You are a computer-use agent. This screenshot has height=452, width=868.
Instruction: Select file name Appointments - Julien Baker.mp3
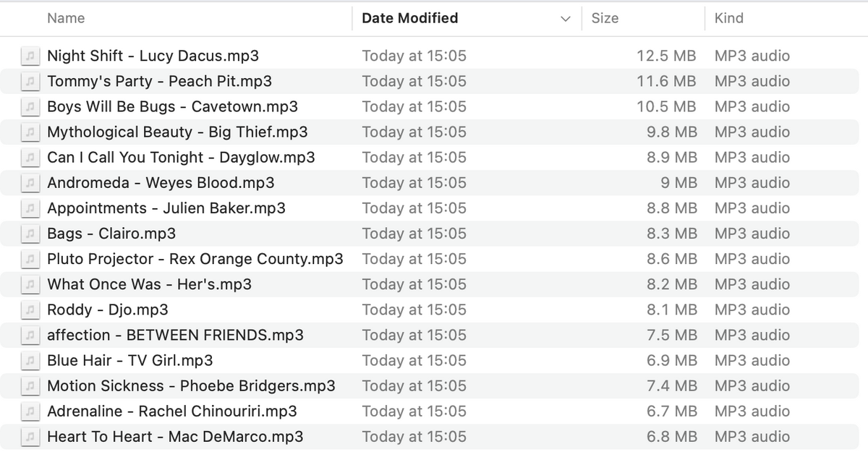click(166, 208)
